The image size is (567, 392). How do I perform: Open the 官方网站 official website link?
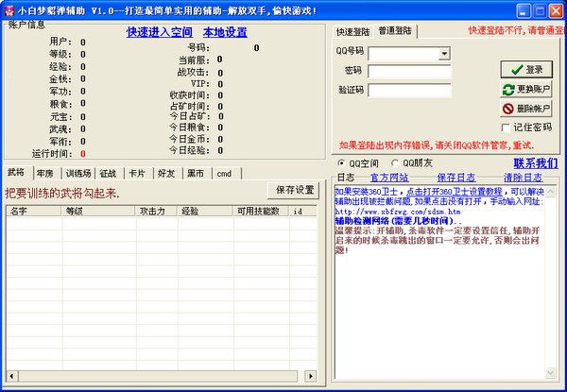pyautogui.click(x=389, y=178)
